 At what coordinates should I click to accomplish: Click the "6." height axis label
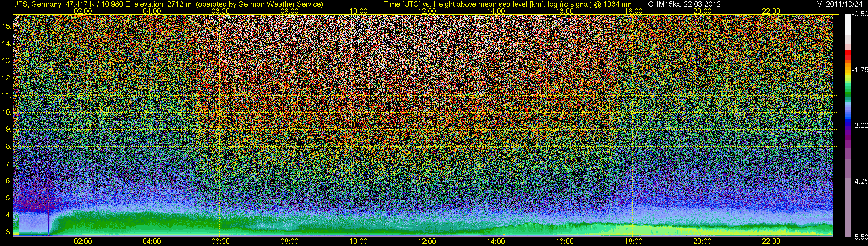click(8, 181)
